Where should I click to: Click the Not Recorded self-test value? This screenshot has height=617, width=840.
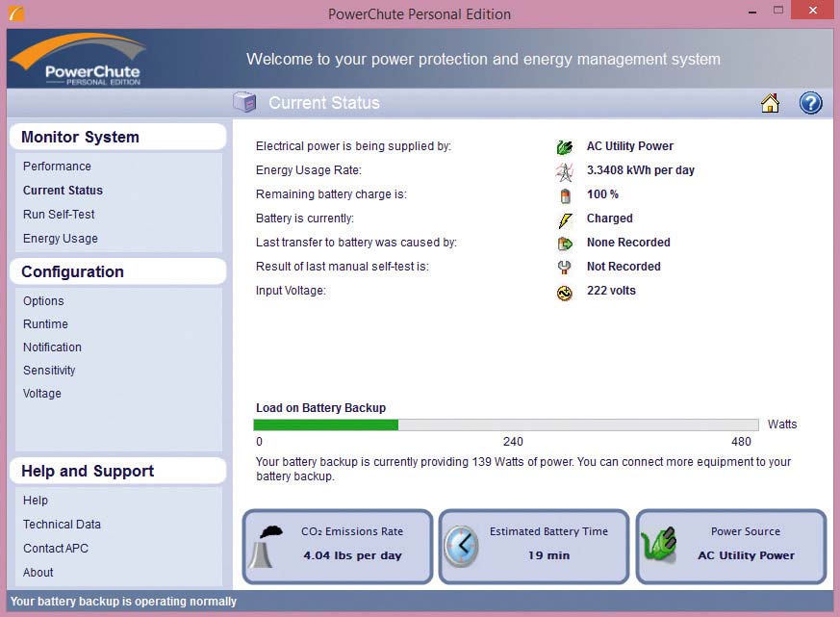point(624,267)
